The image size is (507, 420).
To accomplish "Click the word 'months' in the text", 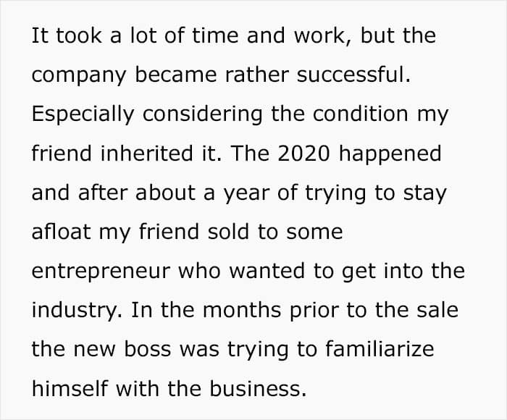I will pyautogui.click(x=242, y=310).
